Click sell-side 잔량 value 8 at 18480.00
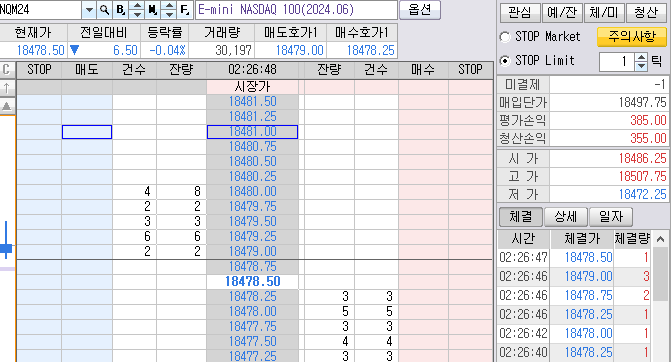This screenshot has width=671, height=362. [x=181, y=192]
